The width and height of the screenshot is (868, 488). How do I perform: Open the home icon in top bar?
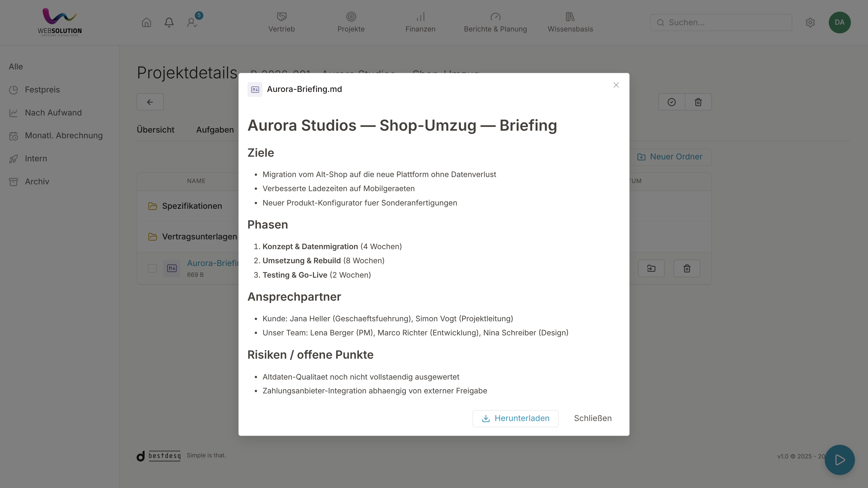tap(146, 23)
